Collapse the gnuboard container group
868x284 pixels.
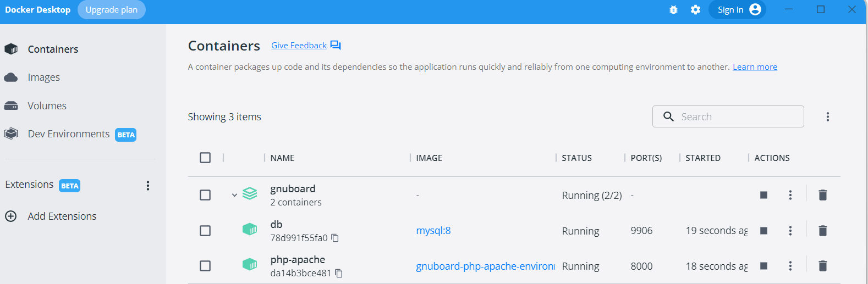[x=234, y=195]
